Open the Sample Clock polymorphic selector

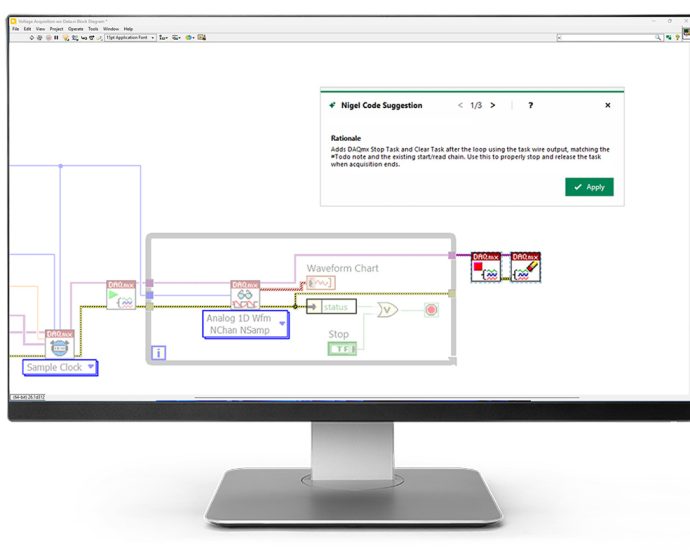[60, 367]
